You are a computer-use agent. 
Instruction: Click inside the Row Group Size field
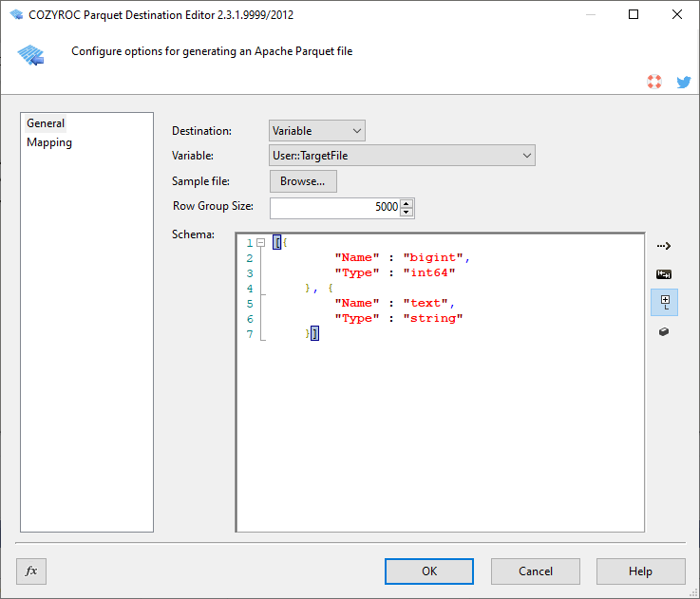pyautogui.click(x=334, y=208)
